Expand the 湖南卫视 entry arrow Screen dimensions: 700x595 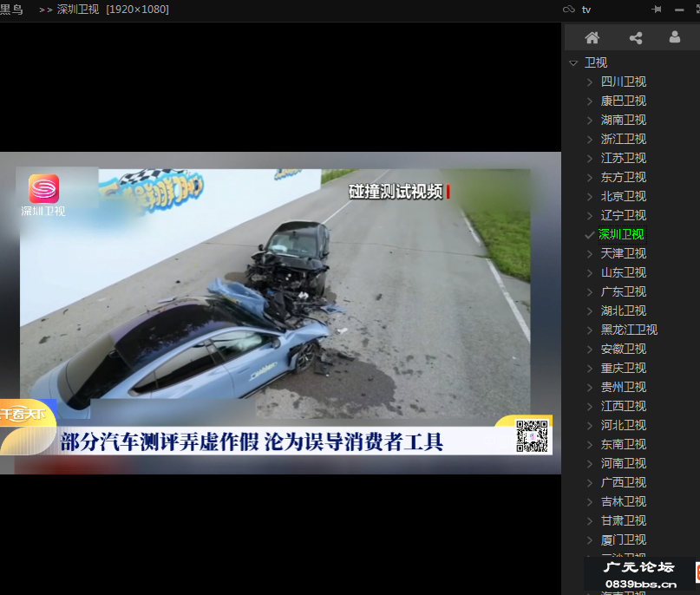(588, 120)
